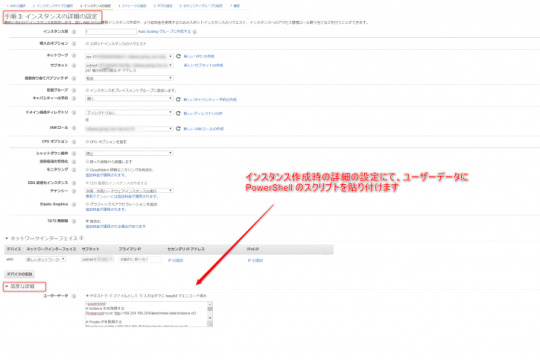Check the base64 エンコード済み option
Screen dimensions: 540x360
141,296
